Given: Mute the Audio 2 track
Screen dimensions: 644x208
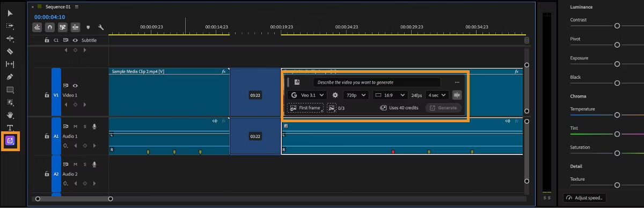Looking at the screenshot, I should (x=76, y=164).
